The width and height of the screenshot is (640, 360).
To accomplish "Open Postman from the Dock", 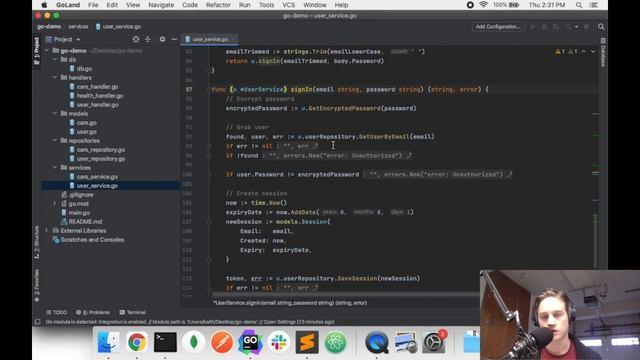I will 222,342.
